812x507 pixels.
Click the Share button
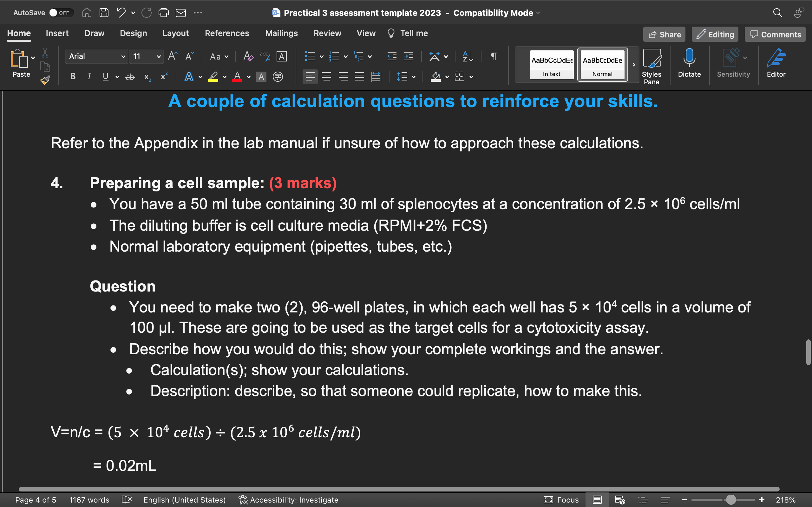pyautogui.click(x=664, y=34)
